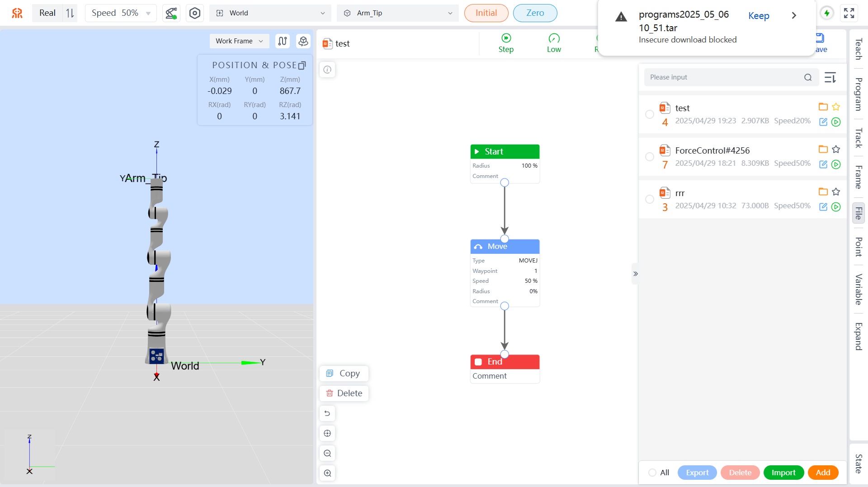Image resolution: width=868 pixels, height=487 pixels.
Task: Click the undo arrow icon in canvas tools
Action: pyautogui.click(x=327, y=413)
